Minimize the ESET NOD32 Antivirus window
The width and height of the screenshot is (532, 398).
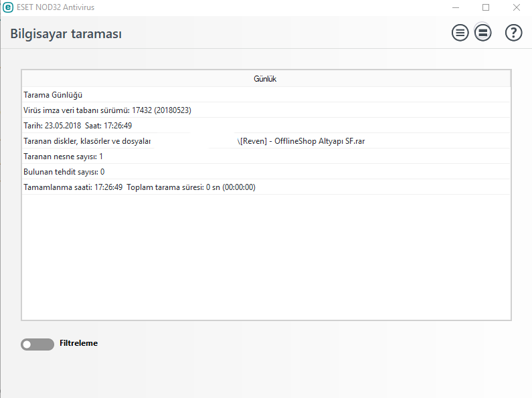coord(456,7)
